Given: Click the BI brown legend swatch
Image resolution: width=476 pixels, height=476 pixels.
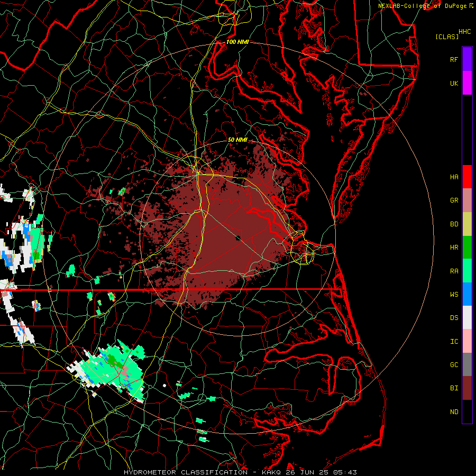Looking at the screenshot, I should [x=467, y=388].
